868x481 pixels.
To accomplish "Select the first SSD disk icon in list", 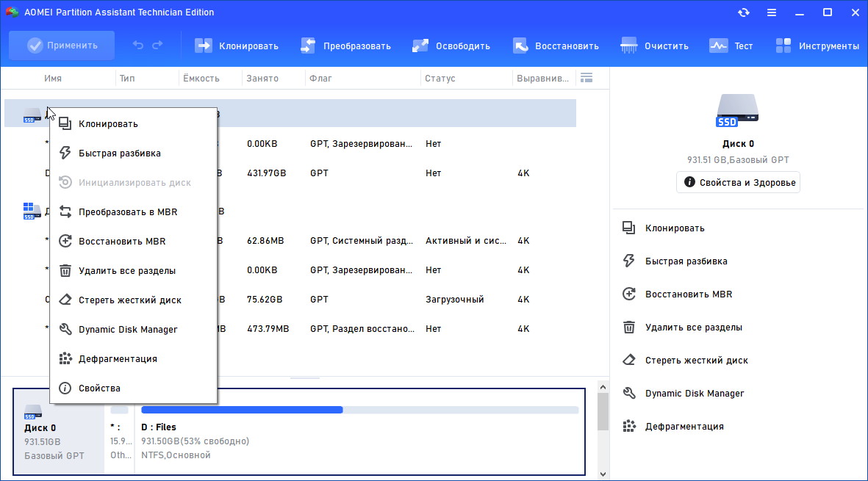I will 32,115.
